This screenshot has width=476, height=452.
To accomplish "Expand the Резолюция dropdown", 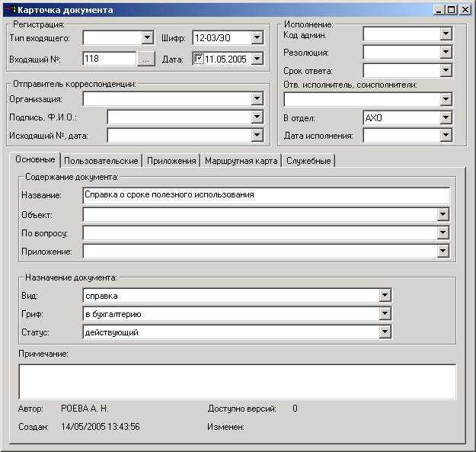I will point(446,53).
